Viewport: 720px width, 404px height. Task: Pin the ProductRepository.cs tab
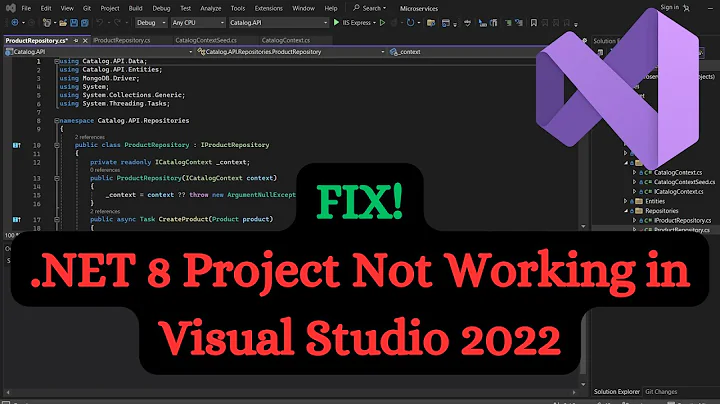pyautogui.click(x=76, y=40)
